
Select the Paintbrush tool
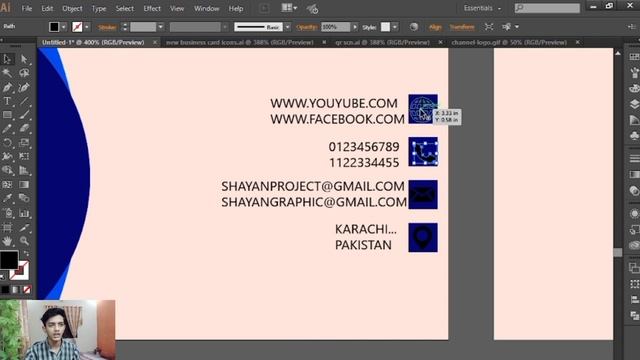[x=24, y=115]
